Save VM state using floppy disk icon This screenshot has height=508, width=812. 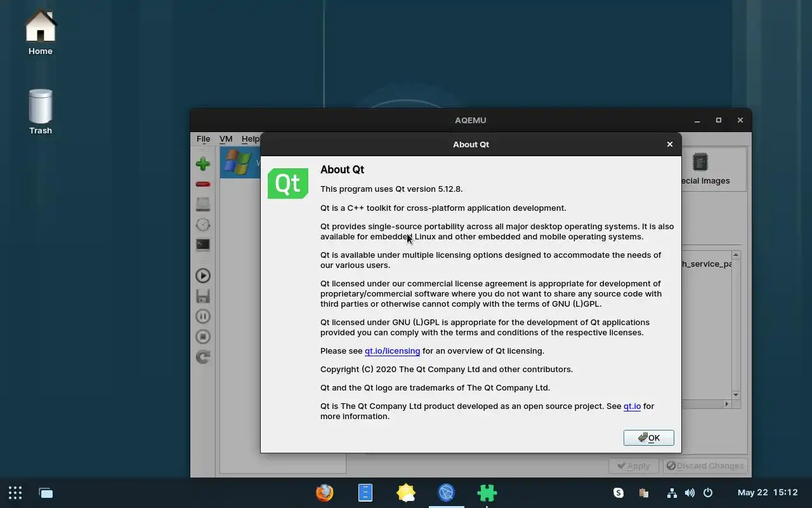tap(203, 296)
